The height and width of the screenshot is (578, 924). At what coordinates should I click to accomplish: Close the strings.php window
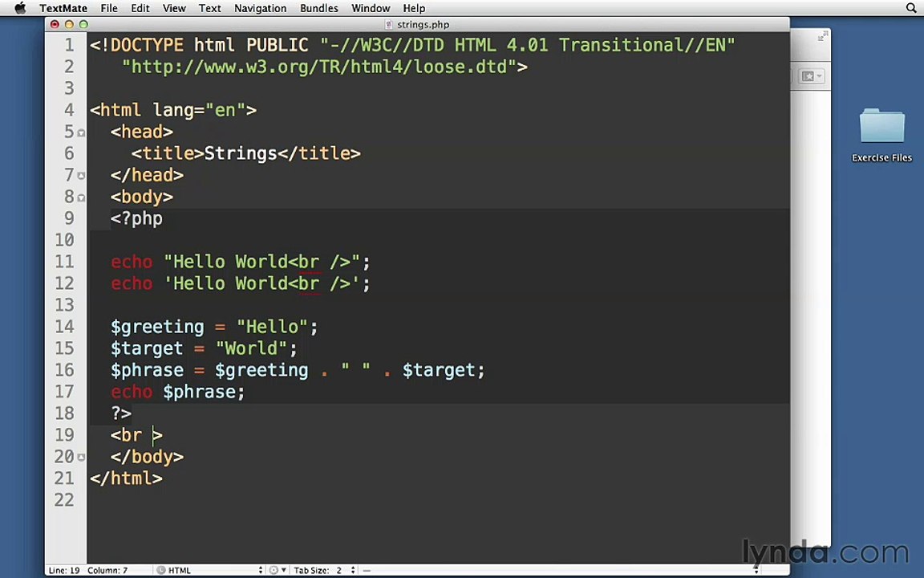pos(55,24)
